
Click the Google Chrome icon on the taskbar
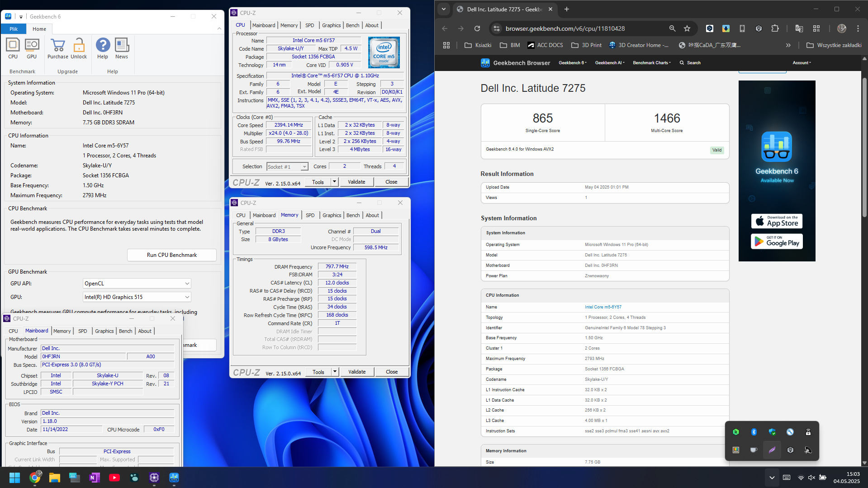pyautogui.click(x=35, y=478)
